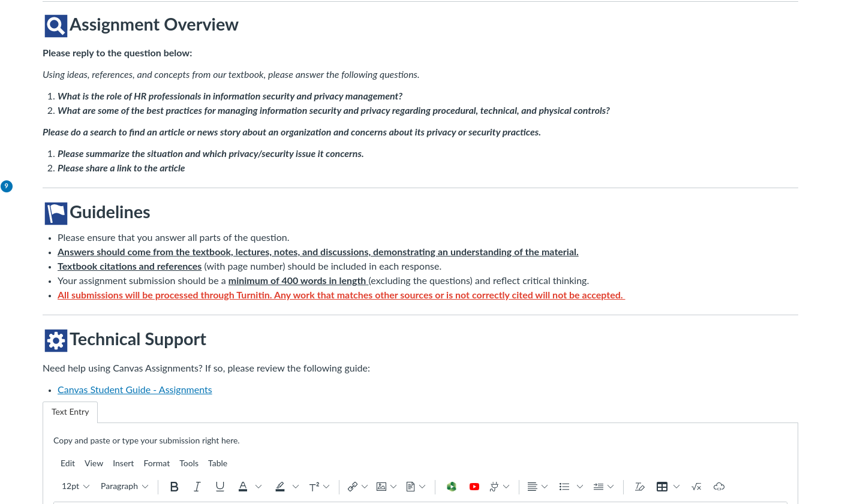Toggle underline formatting in the editor toolbar
This screenshot has height=504, width=866.
coord(219,487)
